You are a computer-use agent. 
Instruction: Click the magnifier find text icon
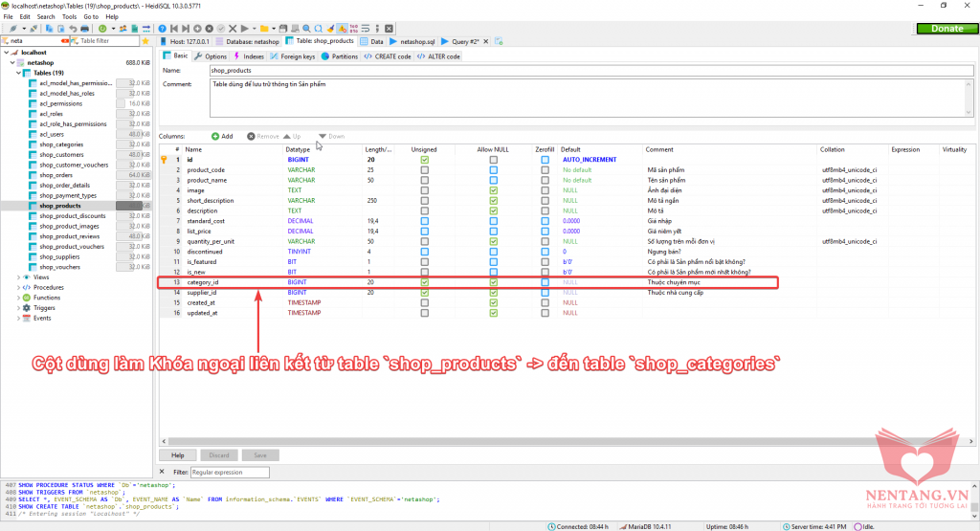307,28
